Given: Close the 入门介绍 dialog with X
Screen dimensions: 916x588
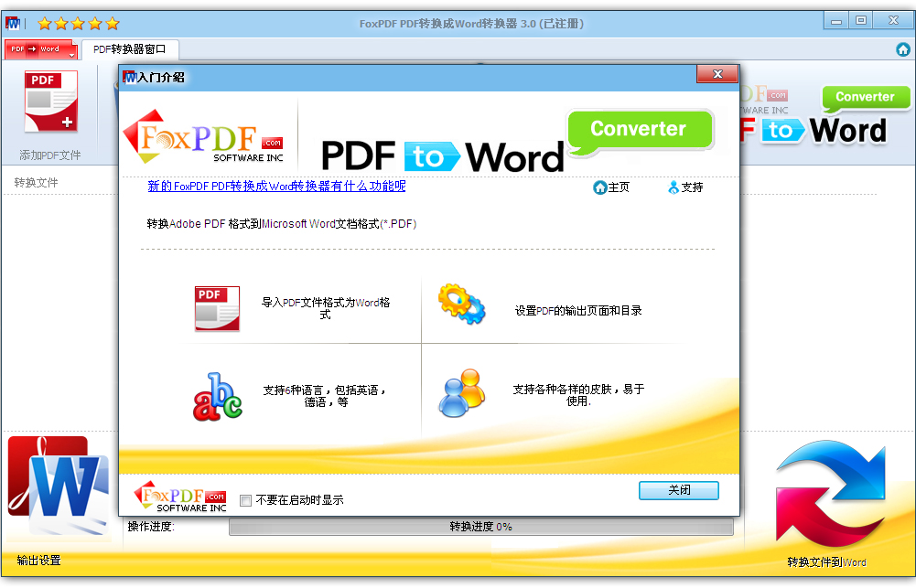Looking at the screenshot, I should point(717,74).
